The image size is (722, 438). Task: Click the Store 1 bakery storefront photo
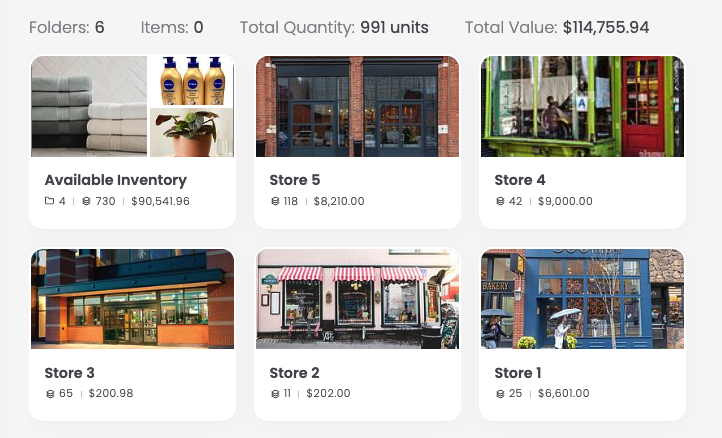point(582,298)
